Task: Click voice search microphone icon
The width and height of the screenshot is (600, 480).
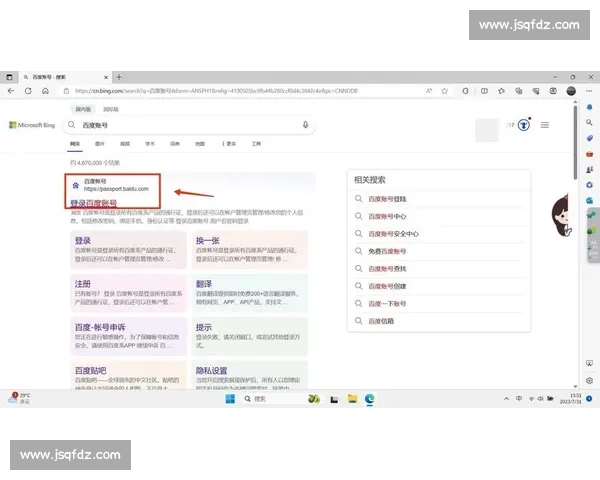Action: [x=305, y=125]
